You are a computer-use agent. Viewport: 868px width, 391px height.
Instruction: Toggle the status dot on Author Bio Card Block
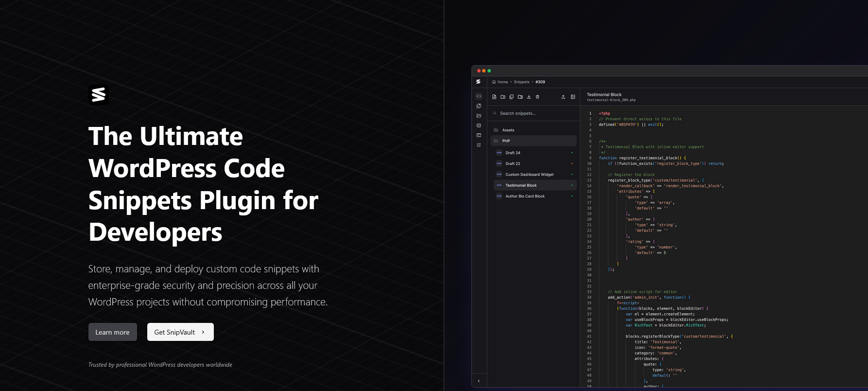point(572,196)
